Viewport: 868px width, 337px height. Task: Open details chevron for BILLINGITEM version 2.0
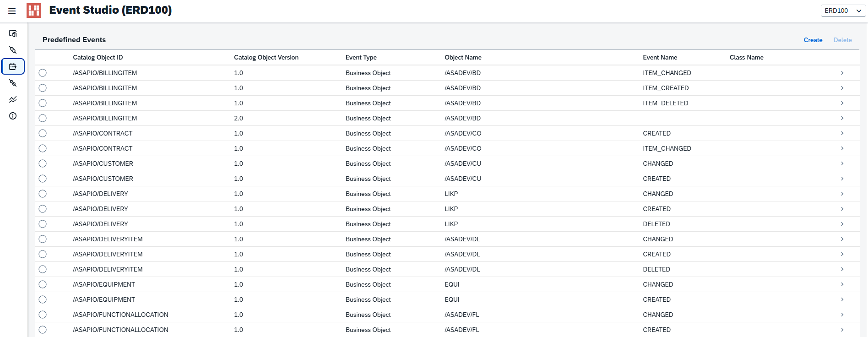(842, 118)
